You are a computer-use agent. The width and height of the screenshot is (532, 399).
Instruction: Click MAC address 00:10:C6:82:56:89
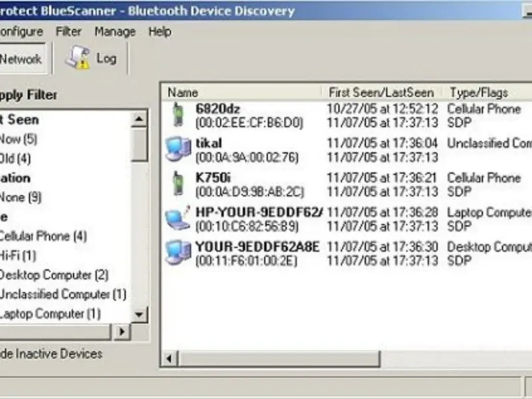(x=247, y=227)
